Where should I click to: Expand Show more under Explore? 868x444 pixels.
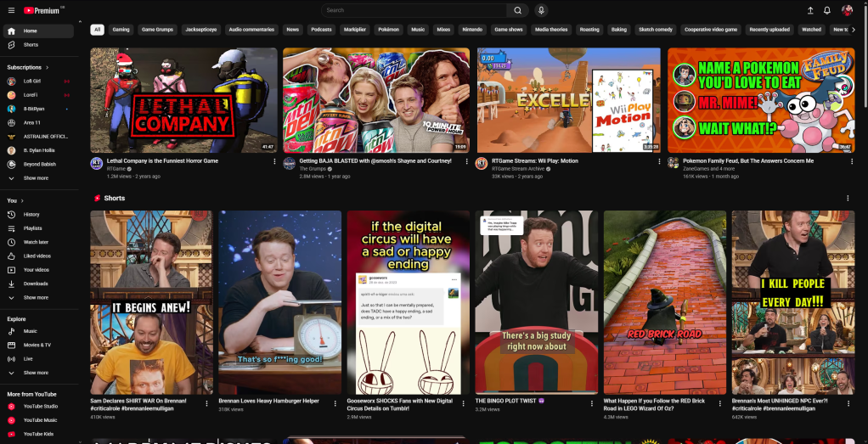(x=36, y=373)
